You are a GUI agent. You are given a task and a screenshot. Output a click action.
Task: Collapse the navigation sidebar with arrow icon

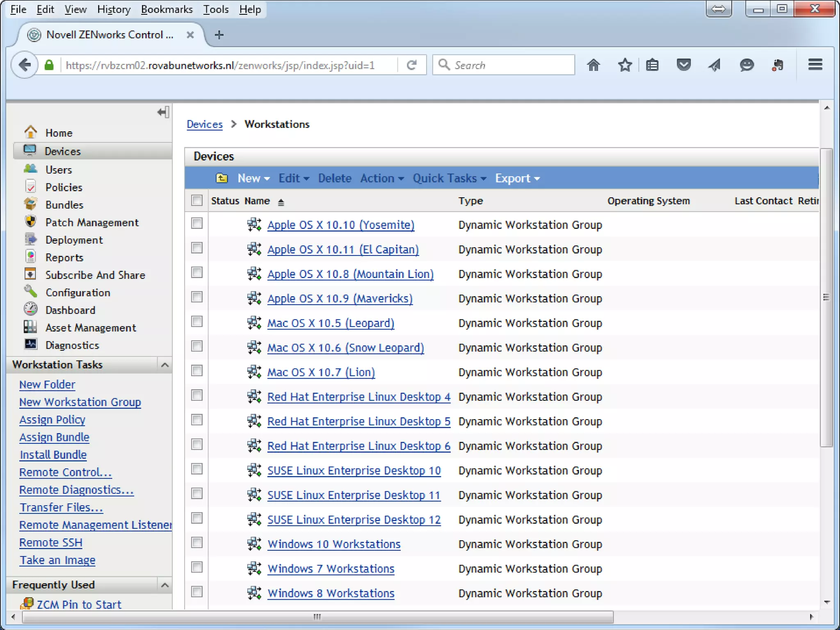coord(163,112)
